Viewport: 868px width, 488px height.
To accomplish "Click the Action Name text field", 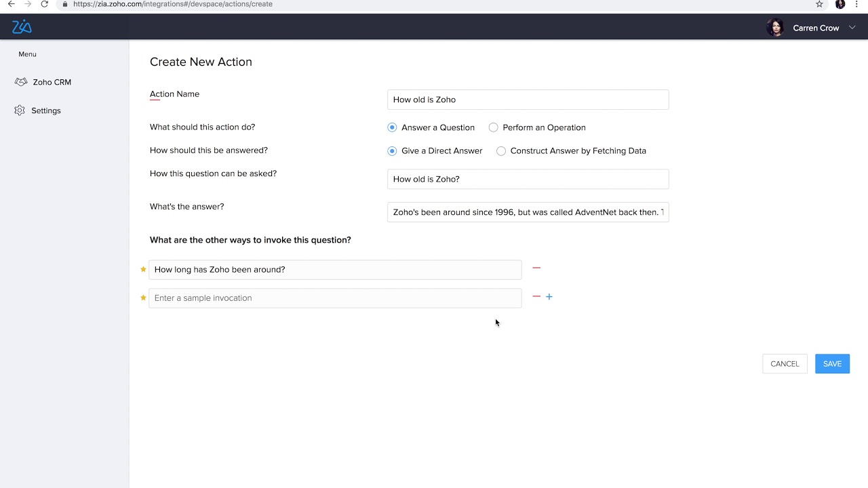I will (528, 100).
